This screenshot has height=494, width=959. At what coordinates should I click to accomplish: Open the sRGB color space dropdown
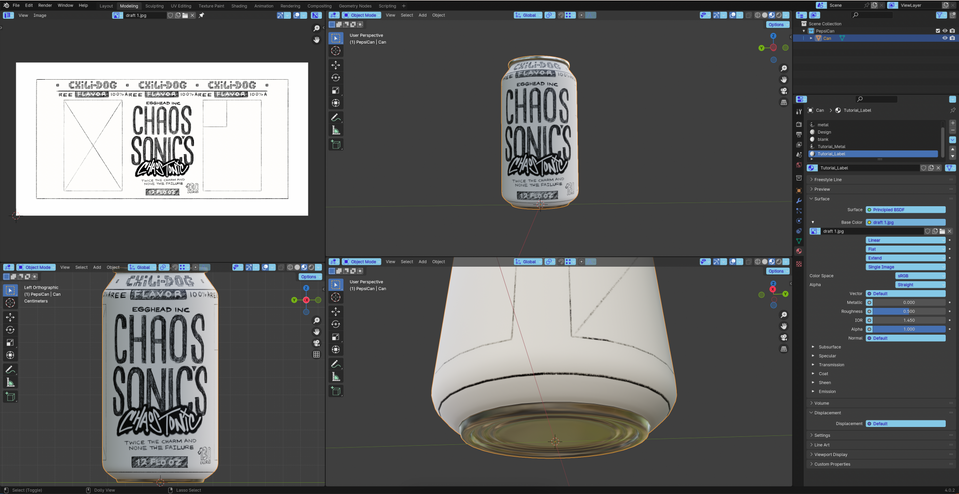[x=920, y=276]
